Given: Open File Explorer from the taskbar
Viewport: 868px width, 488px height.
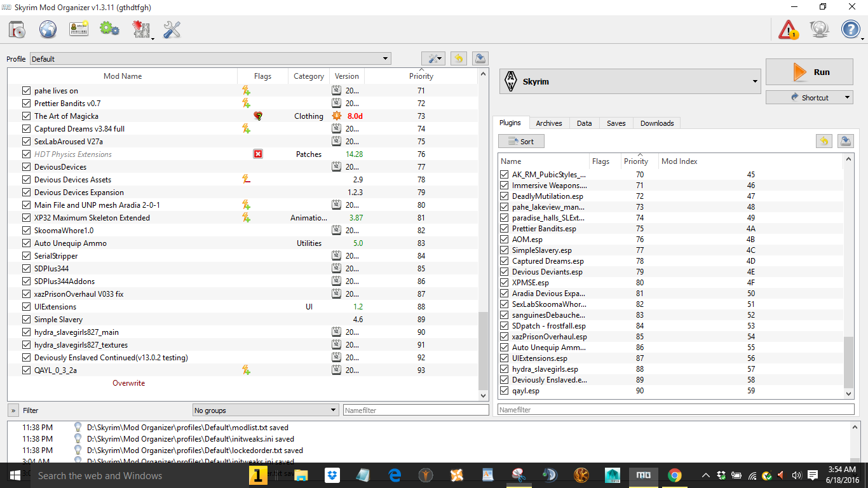Looking at the screenshot, I should (x=301, y=475).
